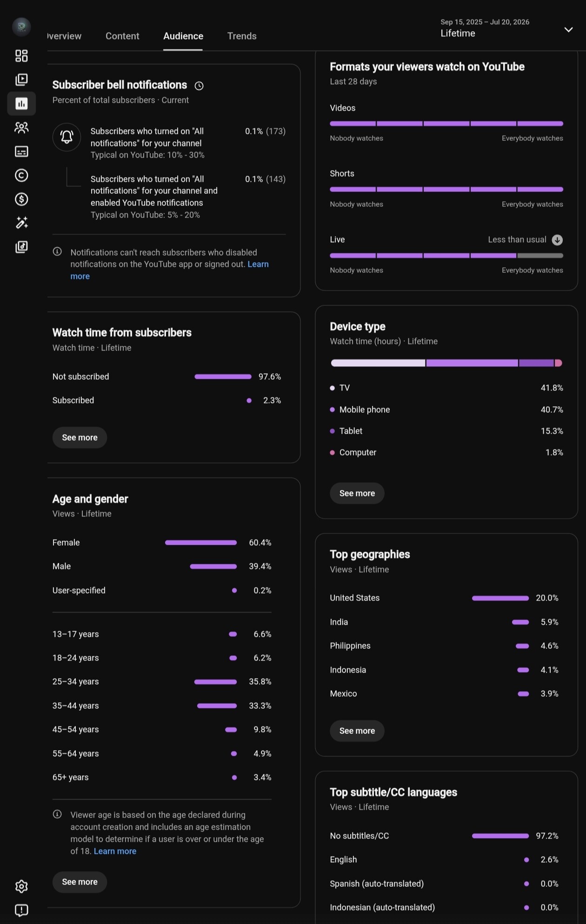This screenshot has height=924, width=586.
Task: Open the Copyright icon in sidebar
Action: 21,175
